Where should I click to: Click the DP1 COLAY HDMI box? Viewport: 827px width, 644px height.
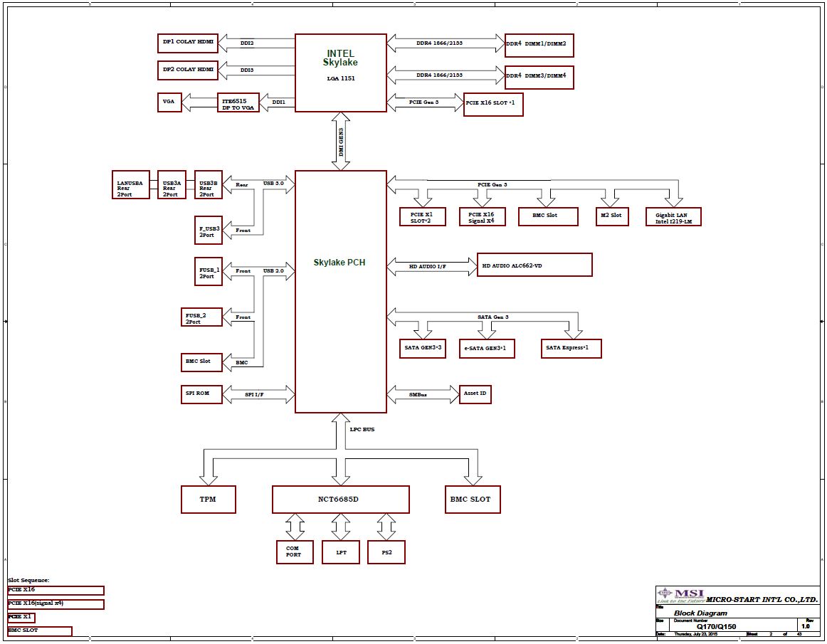[x=188, y=43]
